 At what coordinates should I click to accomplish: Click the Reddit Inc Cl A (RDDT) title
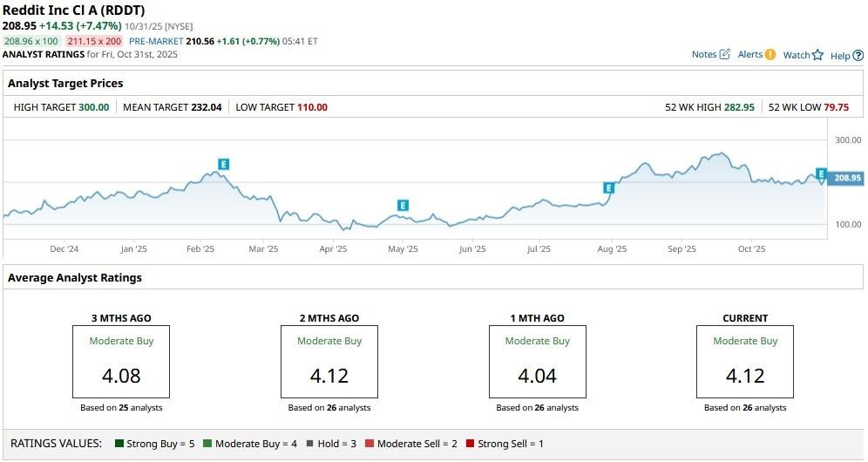(x=73, y=10)
